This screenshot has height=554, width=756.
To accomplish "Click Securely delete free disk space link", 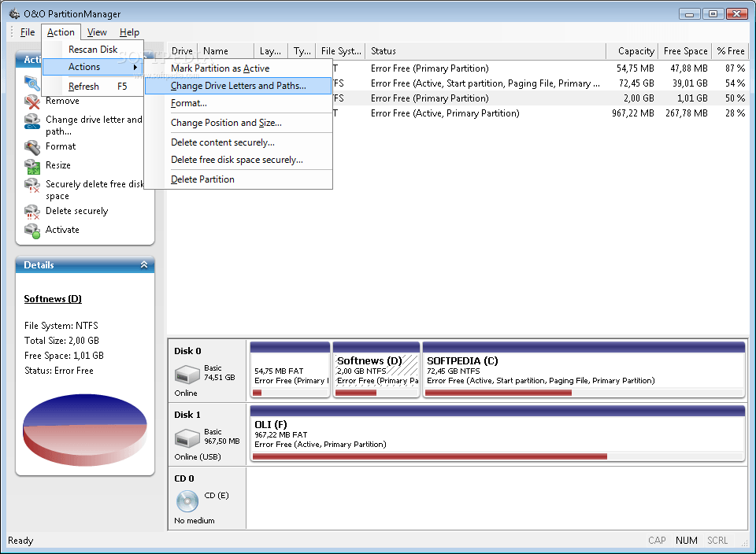I will coord(94,190).
